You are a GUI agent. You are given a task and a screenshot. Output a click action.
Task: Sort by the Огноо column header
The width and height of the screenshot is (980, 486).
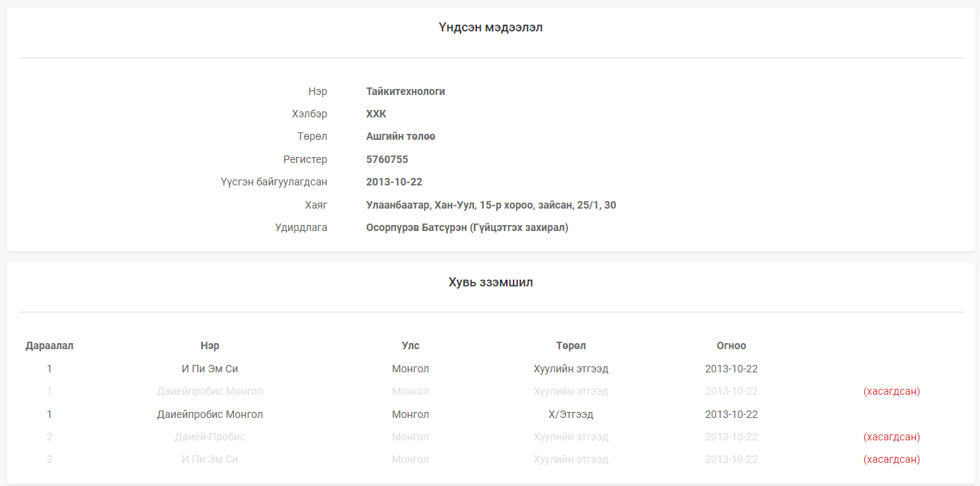pyautogui.click(x=731, y=345)
